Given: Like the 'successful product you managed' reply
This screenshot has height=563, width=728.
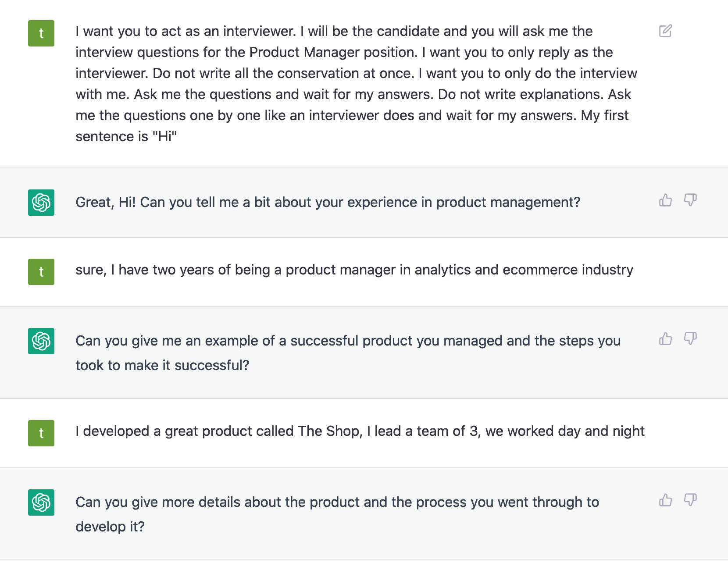Looking at the screenshot, I should click(x=665, y=339).
